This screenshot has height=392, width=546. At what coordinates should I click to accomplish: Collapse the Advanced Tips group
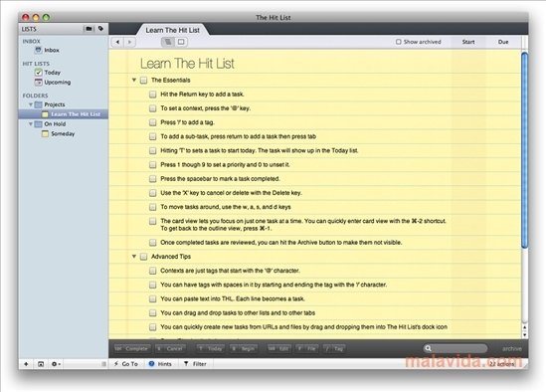[134, 257]
